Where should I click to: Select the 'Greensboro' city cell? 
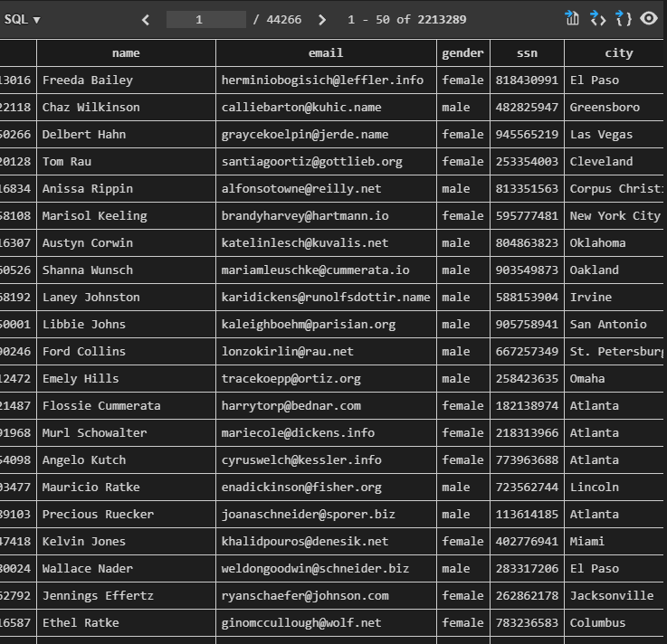(615, 107)
